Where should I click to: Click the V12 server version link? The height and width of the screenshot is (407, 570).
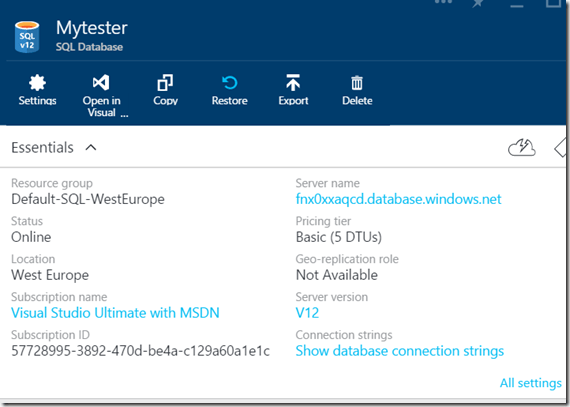click(x=307, y=313)
